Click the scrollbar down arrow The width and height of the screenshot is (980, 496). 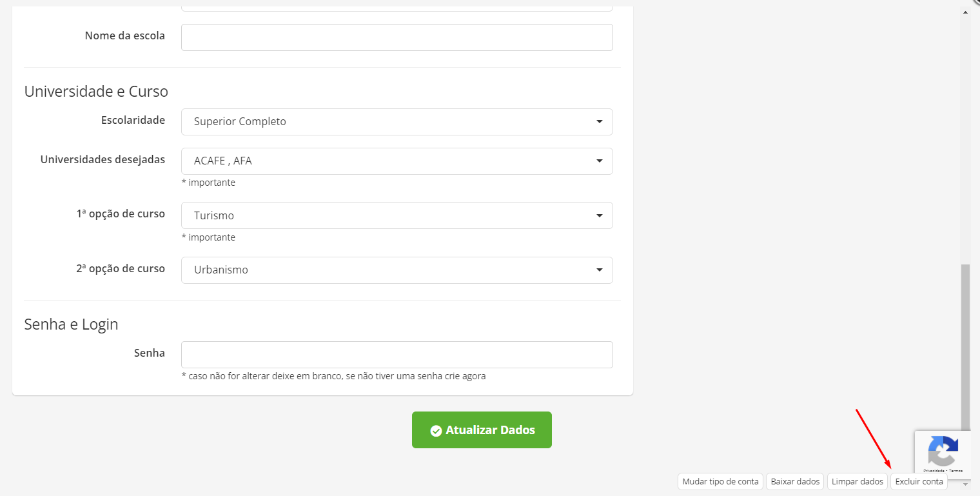[965, 484]
